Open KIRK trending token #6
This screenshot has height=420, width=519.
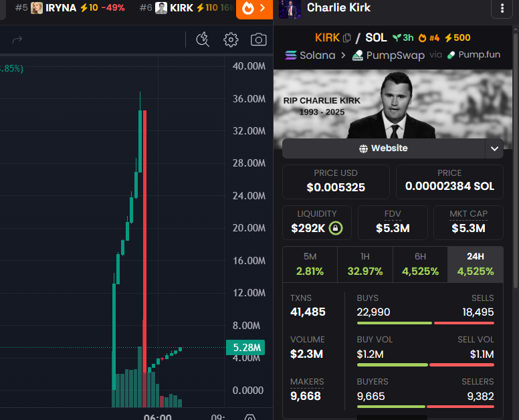187,8
